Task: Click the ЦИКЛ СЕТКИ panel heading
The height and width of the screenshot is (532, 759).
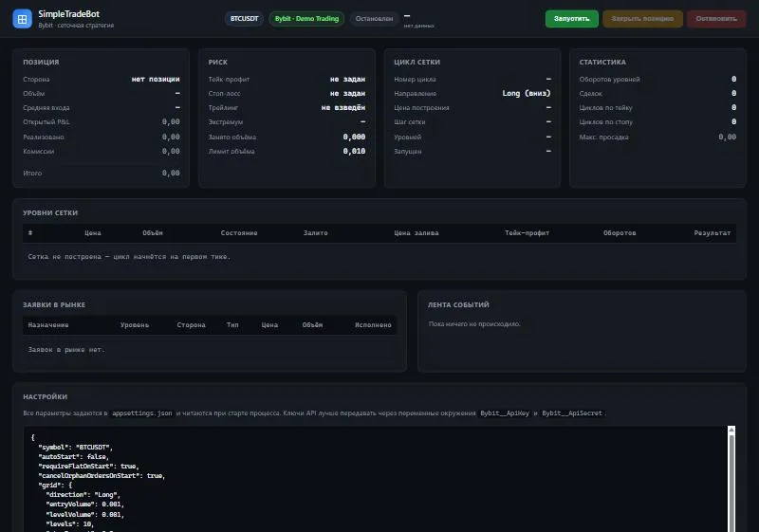Action: pyautogui.click(x=417, y=62)
